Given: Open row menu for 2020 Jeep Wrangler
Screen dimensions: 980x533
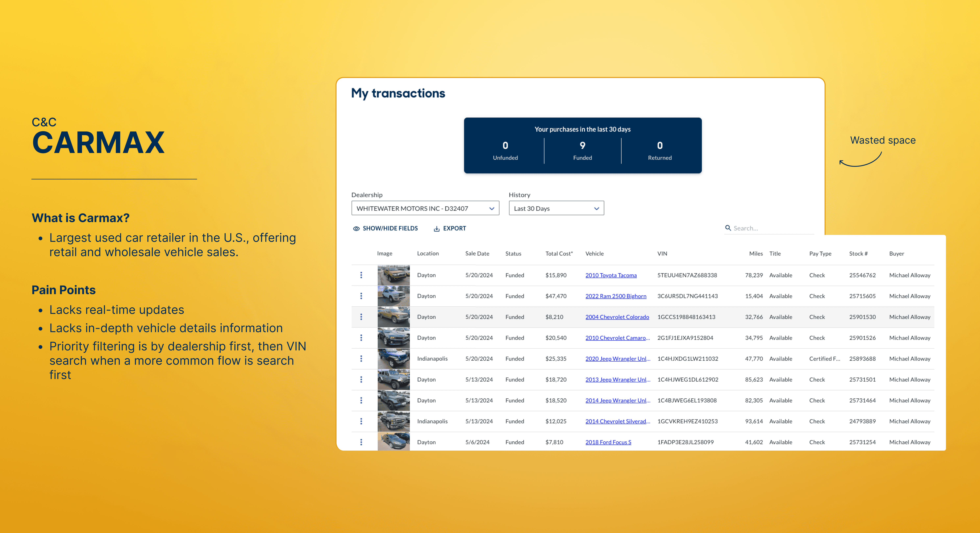Looking at the screenshot, I should (x=361, y=359).
